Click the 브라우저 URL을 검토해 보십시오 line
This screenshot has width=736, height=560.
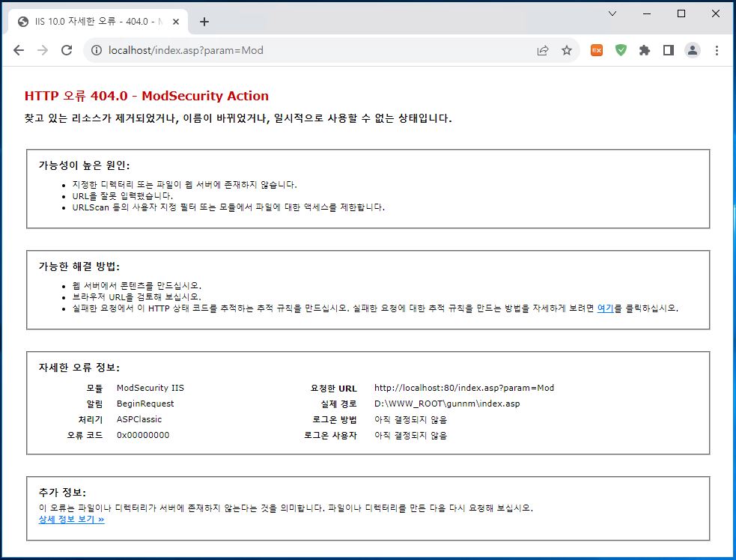(x=136, y=297)
